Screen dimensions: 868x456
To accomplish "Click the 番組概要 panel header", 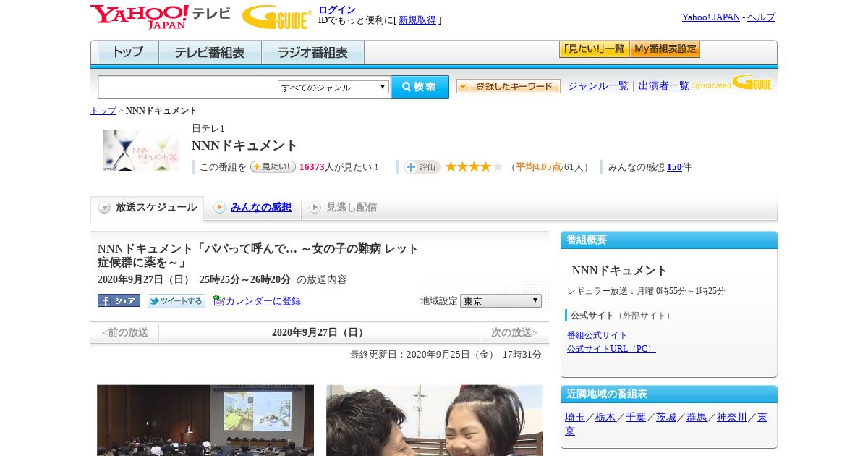I will (x=669, y=240).
